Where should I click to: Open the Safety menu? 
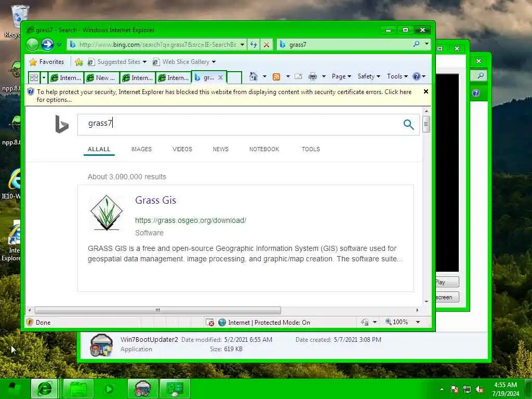tap(369, 76)
